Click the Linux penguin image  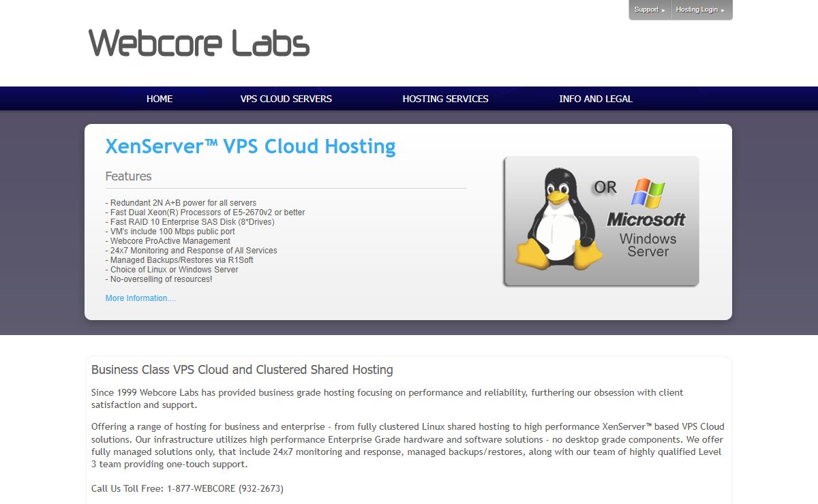click(558, 219)
